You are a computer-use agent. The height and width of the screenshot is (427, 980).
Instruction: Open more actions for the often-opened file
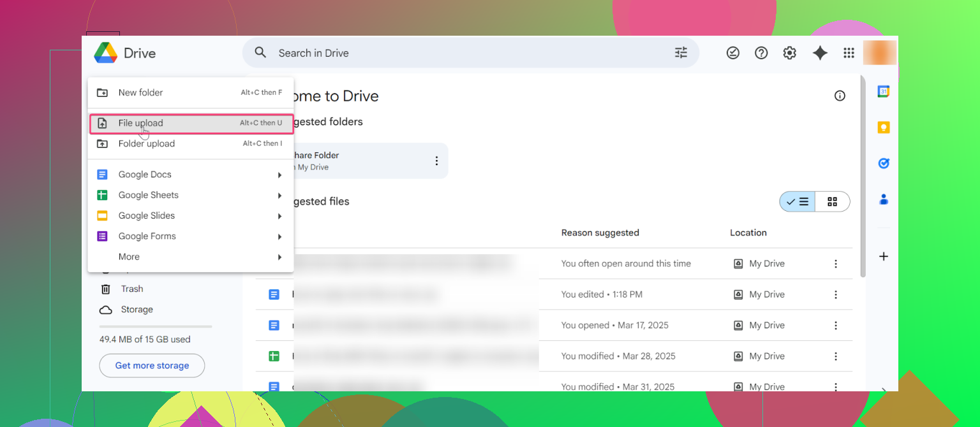point(835,264)
